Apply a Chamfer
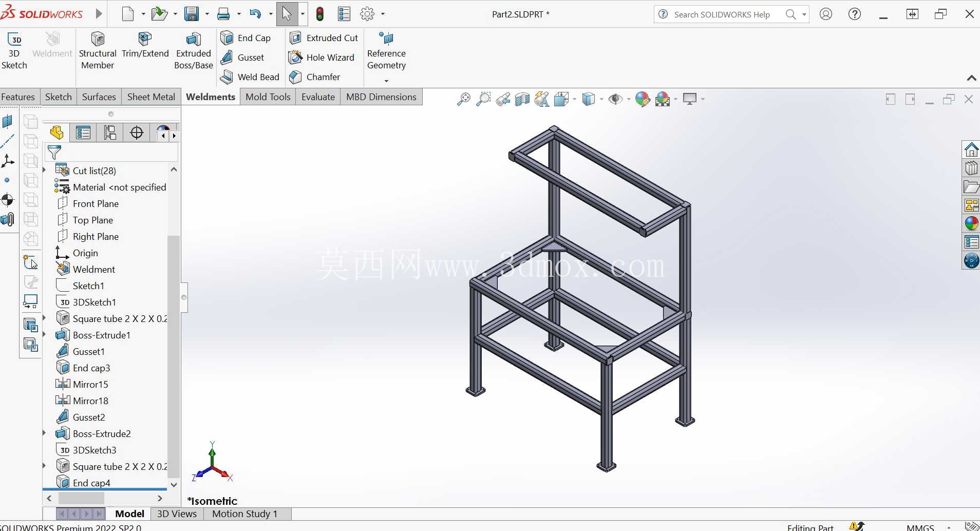The height and width of the screenshot is (531, 980). (x=315, y=77)
